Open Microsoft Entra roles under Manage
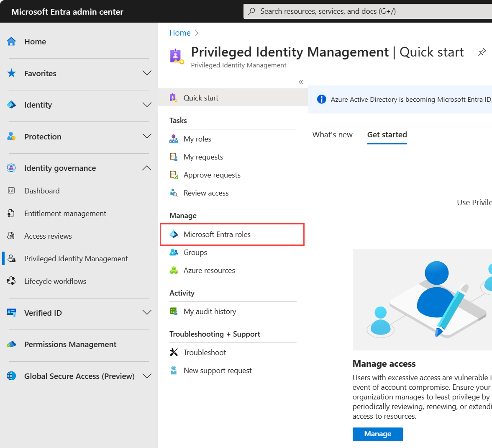 [x=217, y=234]
